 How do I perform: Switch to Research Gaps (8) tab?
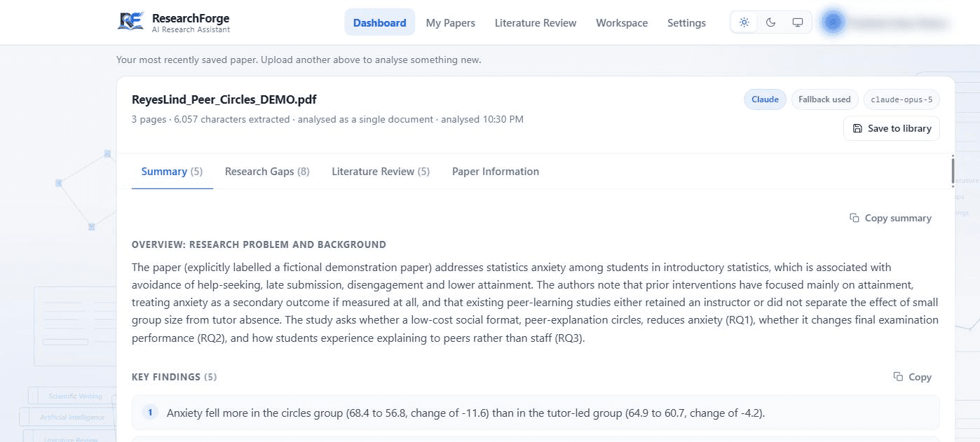[x=267, y=172]
